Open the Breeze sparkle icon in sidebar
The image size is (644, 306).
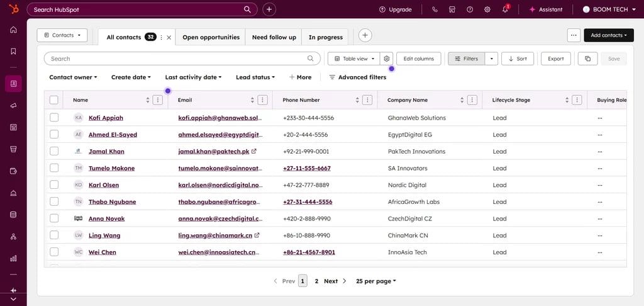coord(13,290)
